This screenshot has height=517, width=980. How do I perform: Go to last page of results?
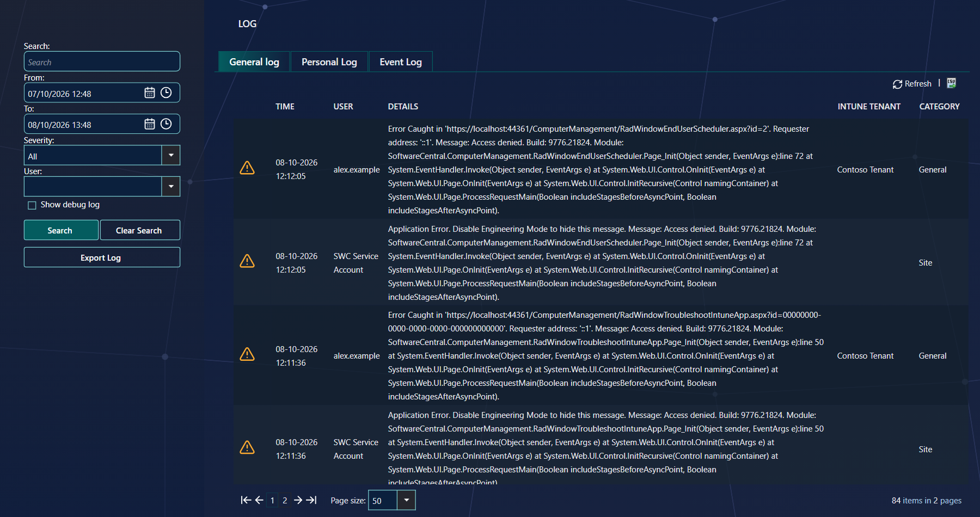[311, 500]
